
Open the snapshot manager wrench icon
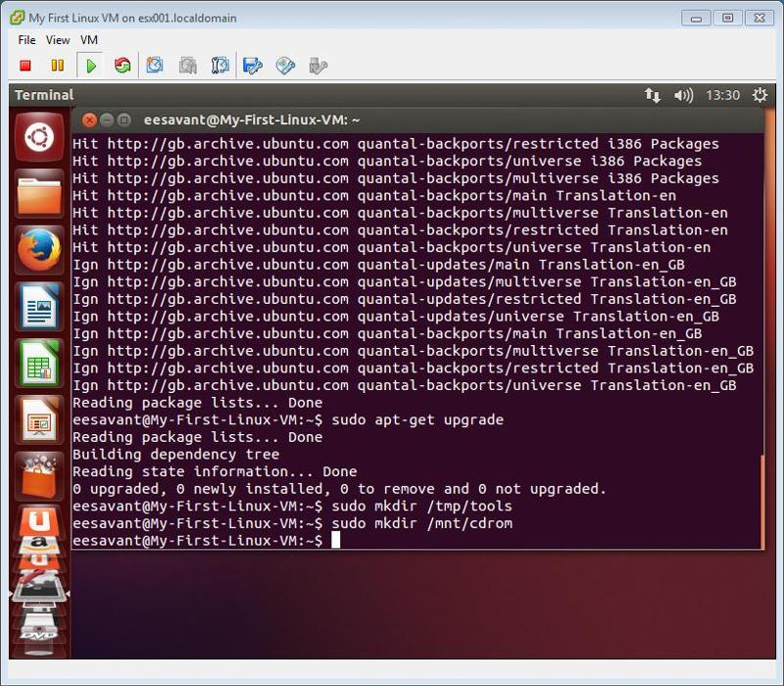[220, 66]
